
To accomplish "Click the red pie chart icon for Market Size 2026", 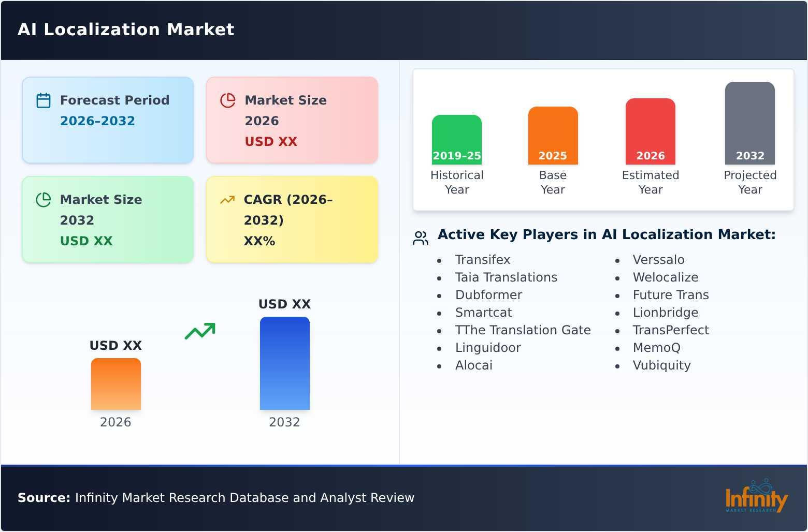I will click(228, 100).
